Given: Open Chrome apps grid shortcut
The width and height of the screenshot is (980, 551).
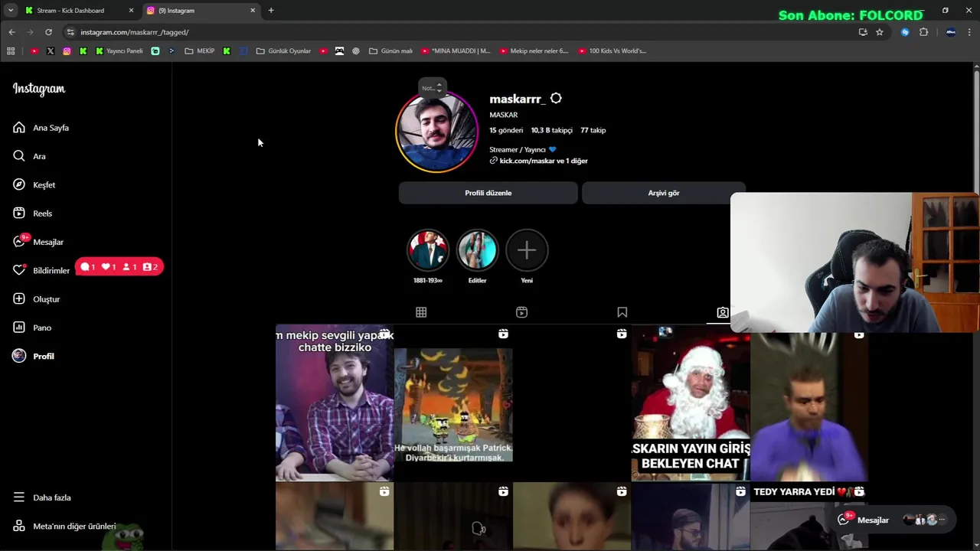Looking at the screenshot, I should (x=11, y=51).
